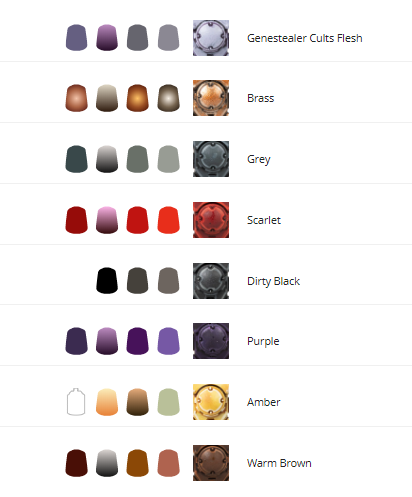Click the Genestealer Cults Flesh label
Image resolution: width=412 pixels, height=497 pixels.
(x=305, y=38)
